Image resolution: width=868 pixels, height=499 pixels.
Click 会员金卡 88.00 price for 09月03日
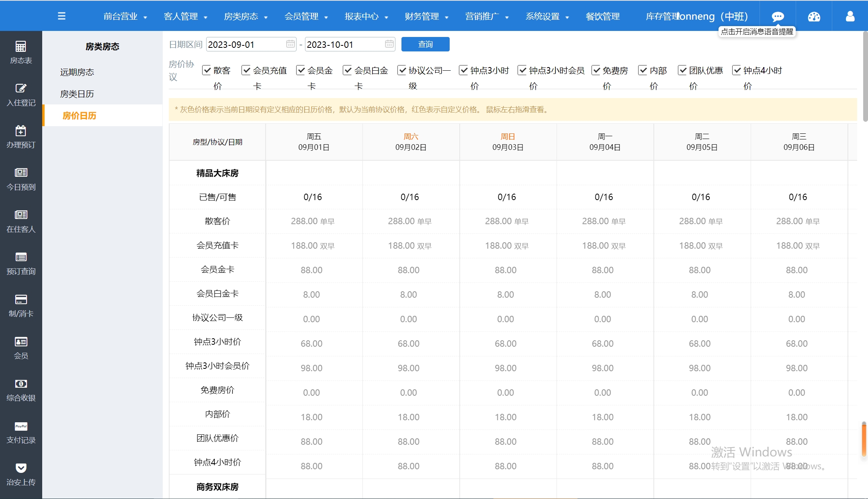(x=506, y=270)
